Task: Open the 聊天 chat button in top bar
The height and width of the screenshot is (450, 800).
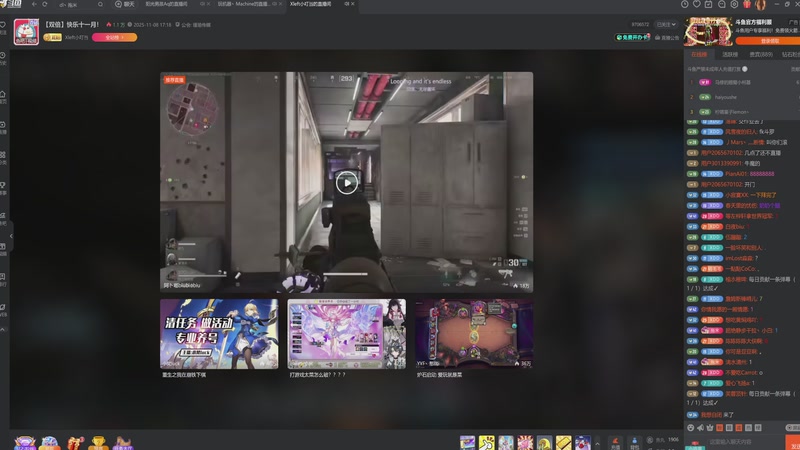Action: click(x=125, y=4)
